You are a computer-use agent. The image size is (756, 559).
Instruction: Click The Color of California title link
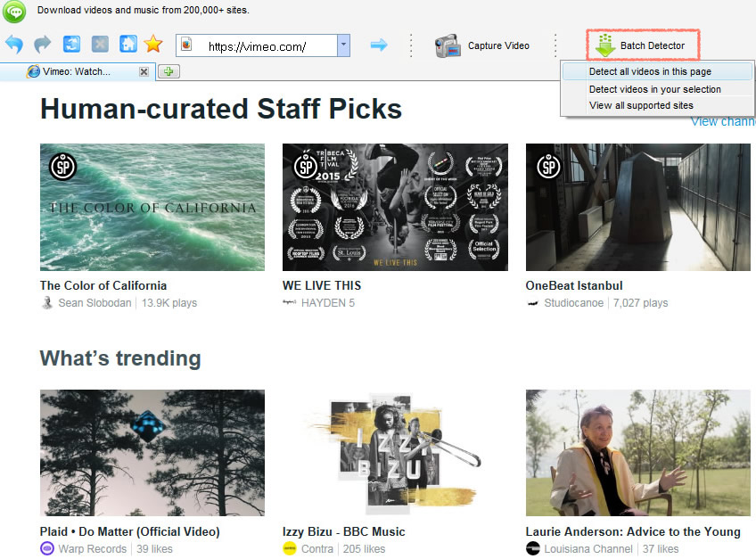point(103,285)
